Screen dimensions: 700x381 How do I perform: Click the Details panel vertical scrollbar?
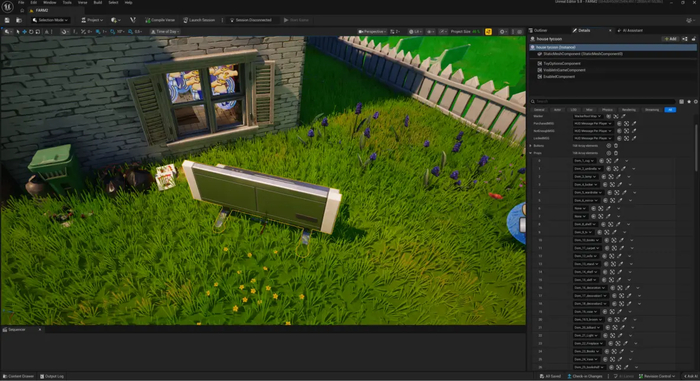click(696, 143)
